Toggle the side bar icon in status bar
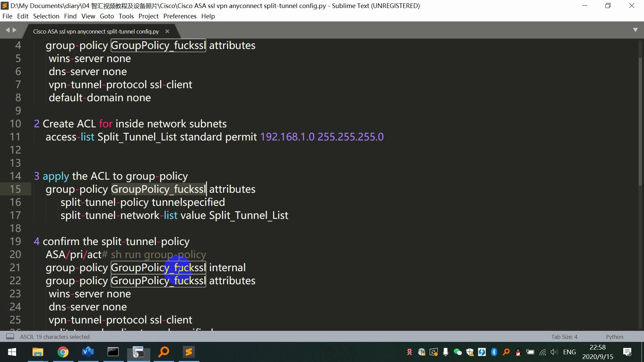The width and height of the screenshot is (644, 362). pyautogui.click(x=10, y=337)
